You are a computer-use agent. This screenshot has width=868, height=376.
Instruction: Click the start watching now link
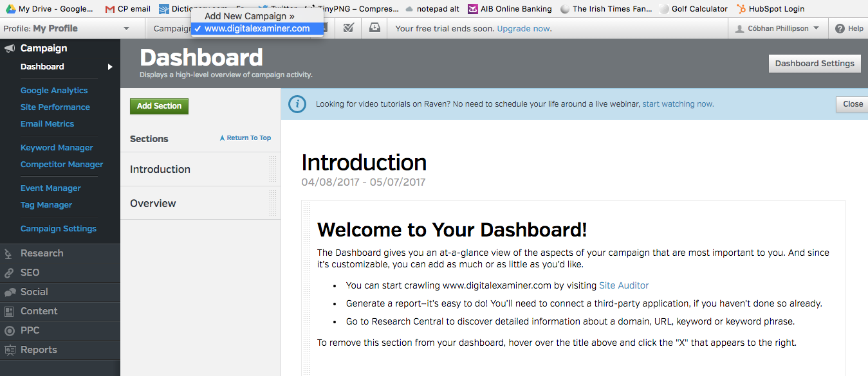[x=678, y=104]
